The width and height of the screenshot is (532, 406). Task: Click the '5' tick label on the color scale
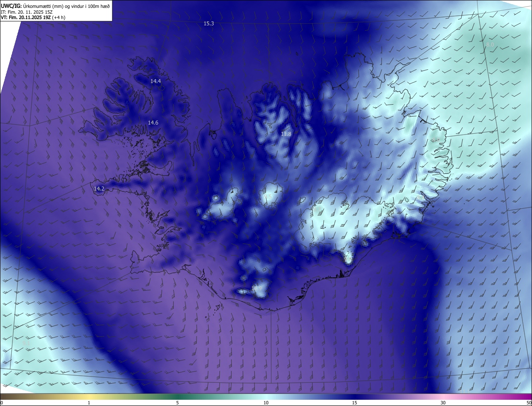coord(177,403)
